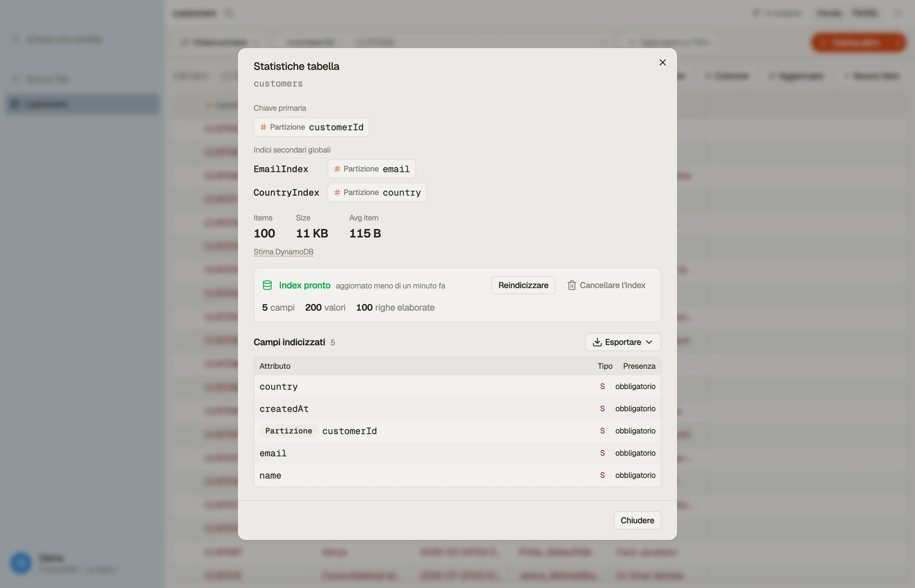915x588 pixels.
Task: Click the Reindicizzare button
Action: coord(523,285)
